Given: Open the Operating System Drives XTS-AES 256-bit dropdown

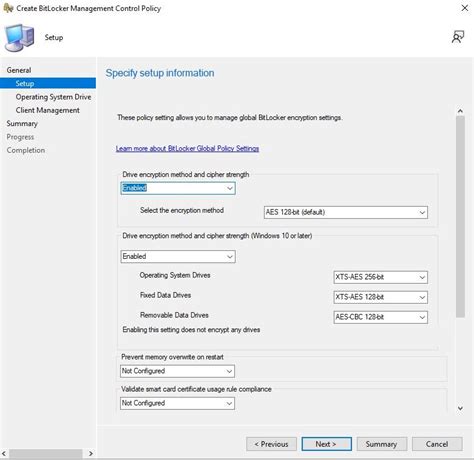Looking at the screenshot, I should coord(380,277).
